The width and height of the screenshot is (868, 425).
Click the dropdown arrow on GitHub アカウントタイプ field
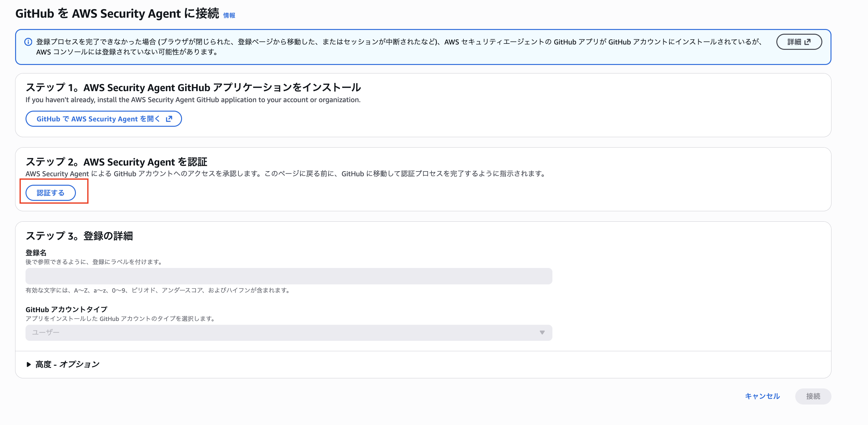(542, 333)
